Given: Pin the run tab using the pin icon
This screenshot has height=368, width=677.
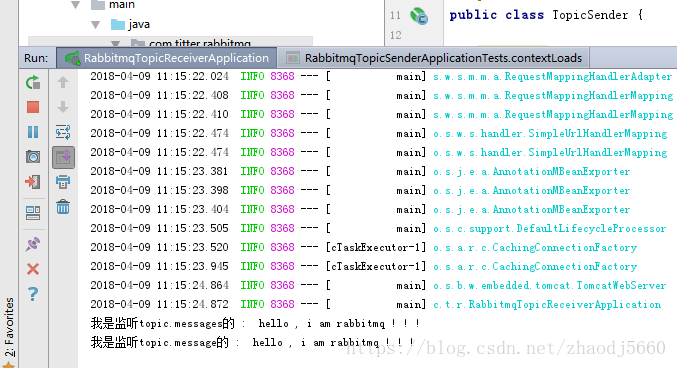Looking at the screenshot, I should (x=33, y=244).
